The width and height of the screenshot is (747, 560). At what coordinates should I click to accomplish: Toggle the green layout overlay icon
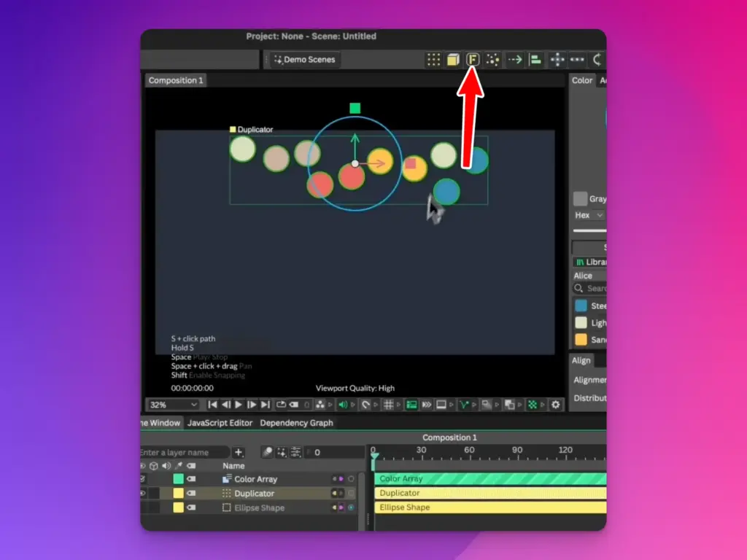click(x=411, y=405)
